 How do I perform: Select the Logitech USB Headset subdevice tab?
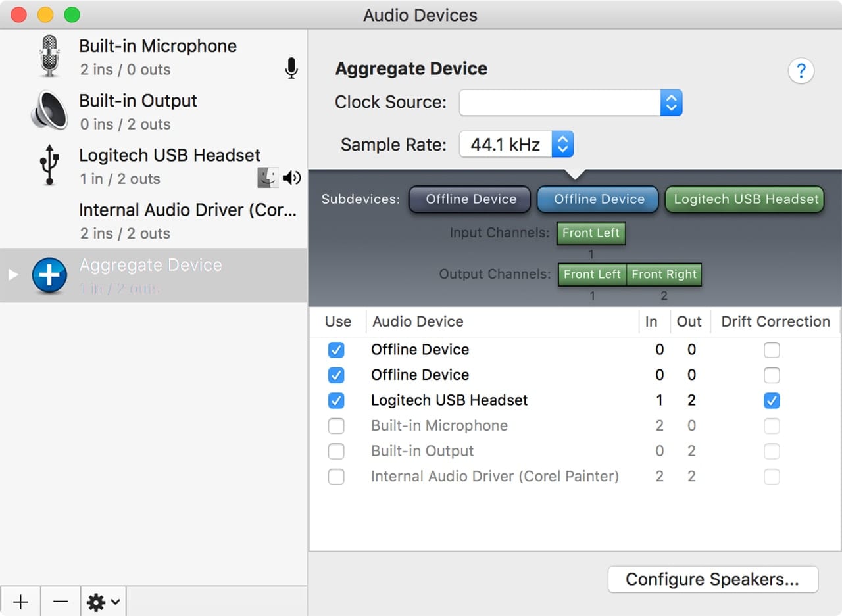click(745, 200)
